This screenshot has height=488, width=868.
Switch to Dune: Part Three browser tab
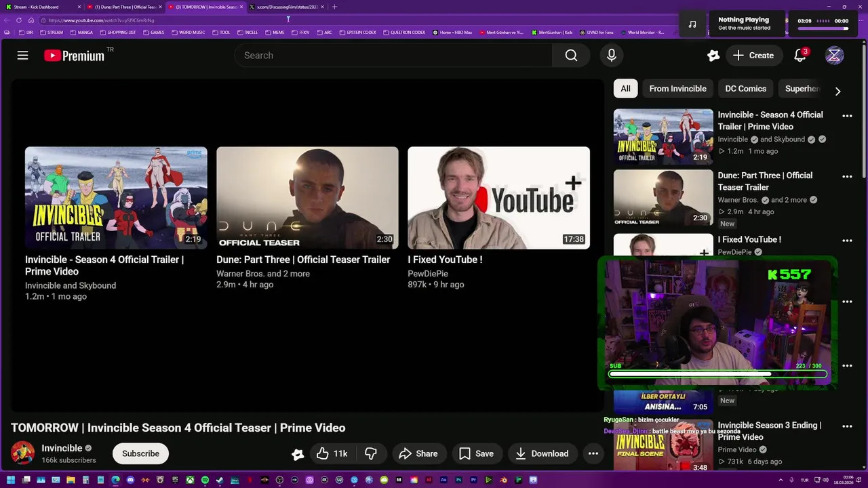click(125, 7)
